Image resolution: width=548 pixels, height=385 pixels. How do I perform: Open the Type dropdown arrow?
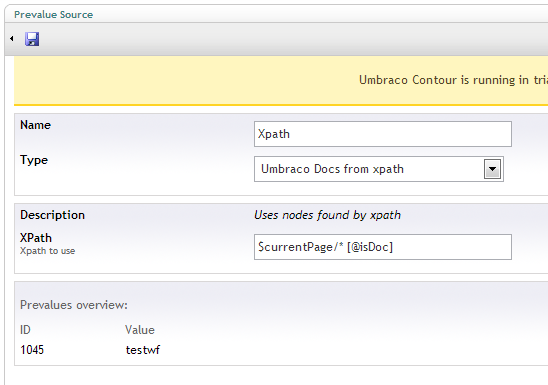pos(492,169)
